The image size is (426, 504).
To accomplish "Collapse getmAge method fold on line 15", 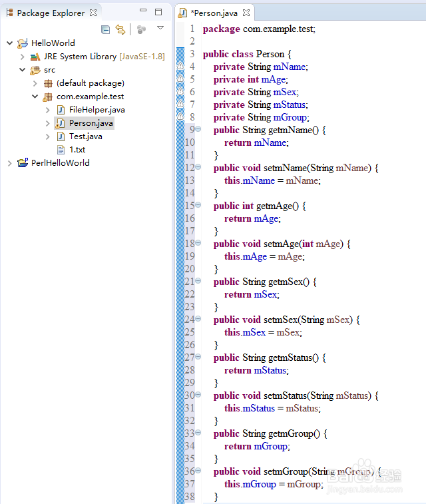I will [198, 205].
